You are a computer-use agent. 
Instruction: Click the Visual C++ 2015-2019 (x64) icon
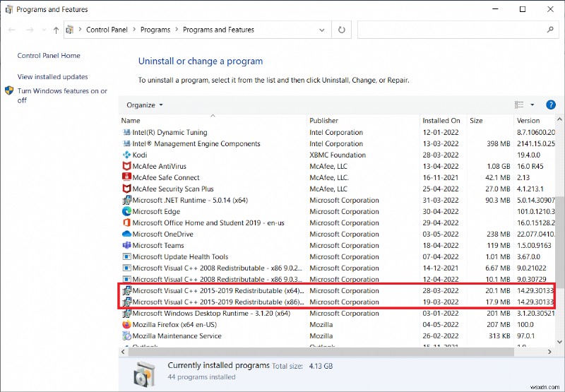pos(126,290)
